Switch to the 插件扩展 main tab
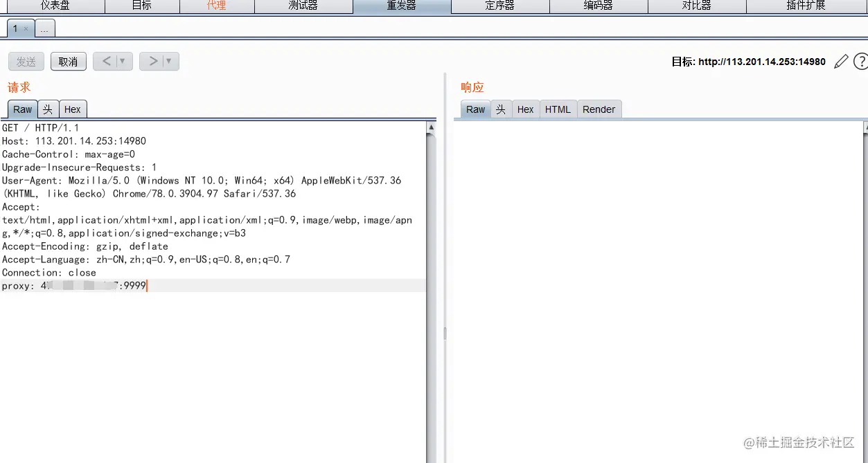This screenshot has width=868, height=463. coord(806,6)
